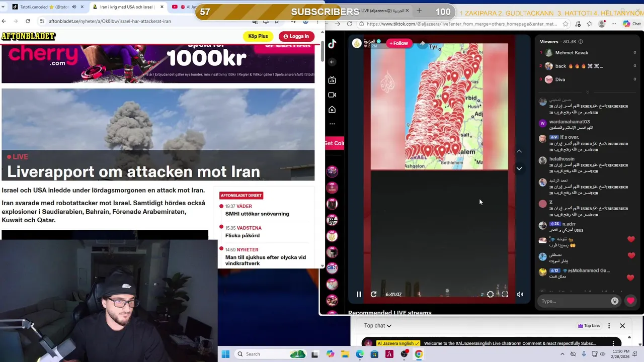Send a like with the heart button
The width and height of the screenshot is (644, 362).
point(630,301)
